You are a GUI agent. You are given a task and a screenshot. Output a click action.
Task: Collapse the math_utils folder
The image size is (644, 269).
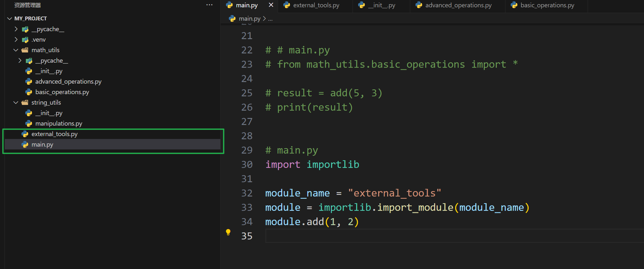coord(16,50)
